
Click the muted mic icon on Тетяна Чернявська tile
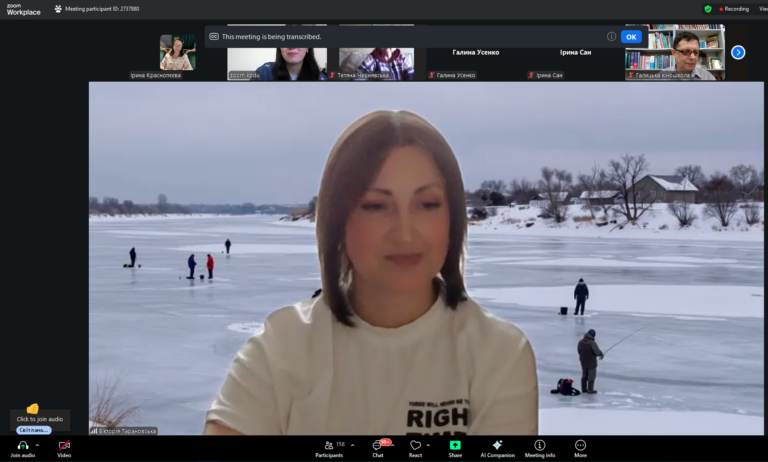(x=333, y=75)
